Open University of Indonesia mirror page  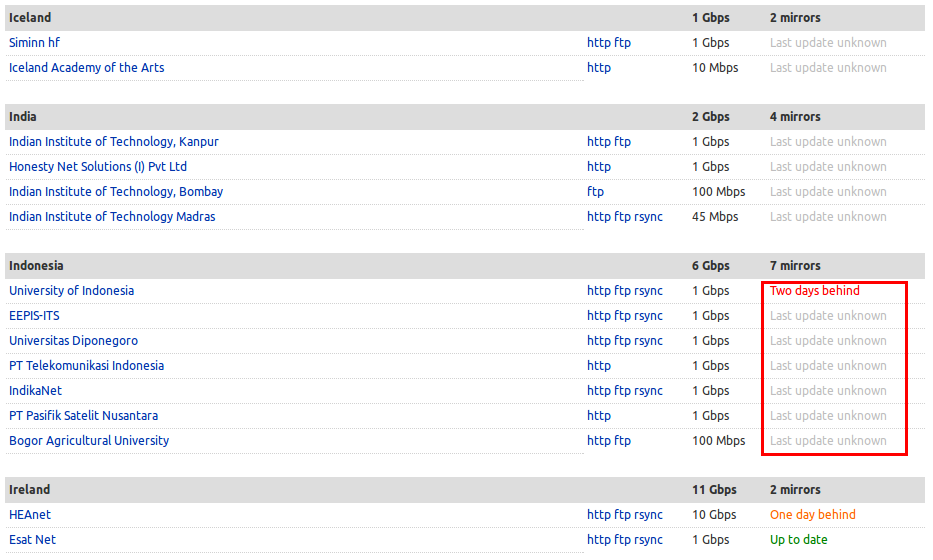[71, 291]
